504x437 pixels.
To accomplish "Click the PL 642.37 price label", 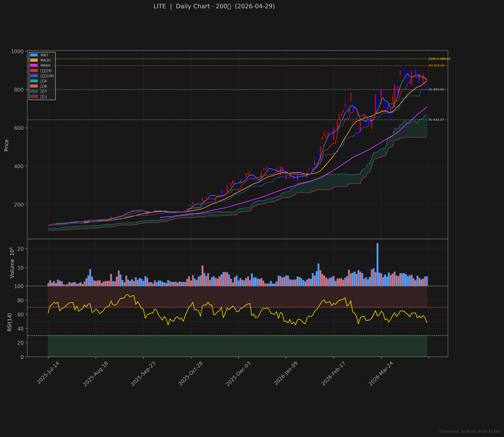I will (x=436, y=120).
